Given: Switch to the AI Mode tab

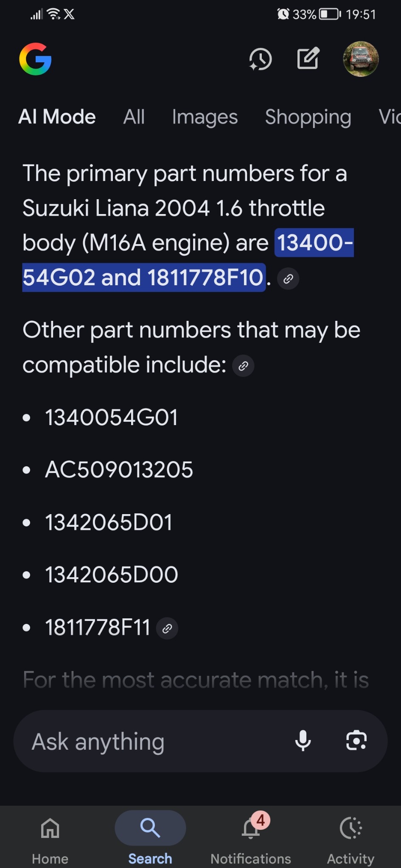Looking at the screenshot, I should pos(57,117).
